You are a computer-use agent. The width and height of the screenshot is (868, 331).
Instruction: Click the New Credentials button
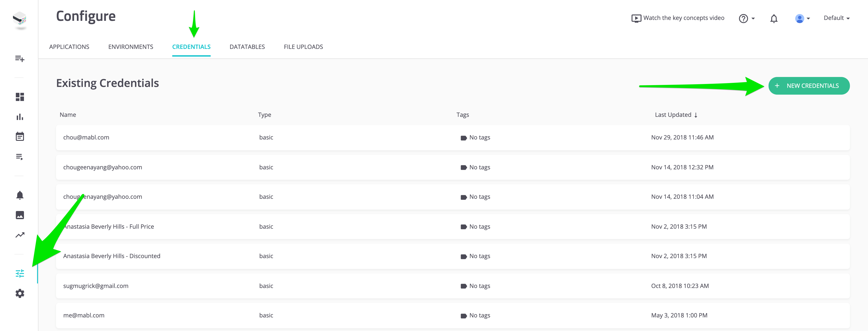[809, 86]
